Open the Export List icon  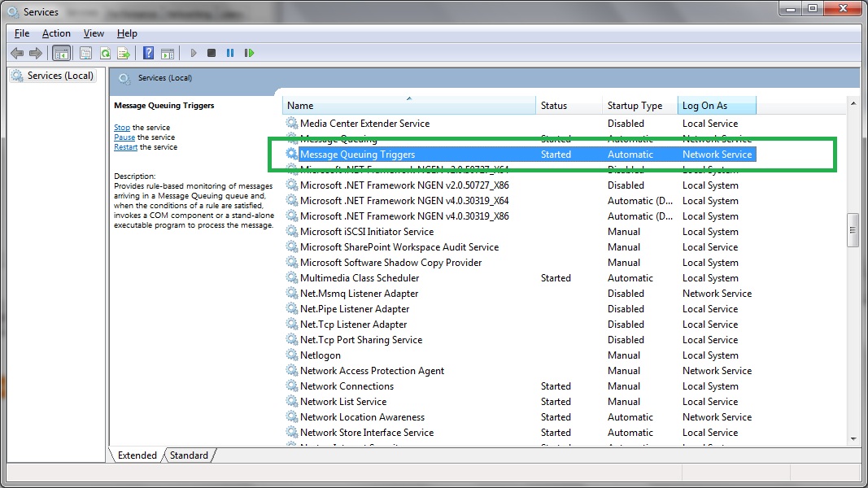(x=124, y=53)
